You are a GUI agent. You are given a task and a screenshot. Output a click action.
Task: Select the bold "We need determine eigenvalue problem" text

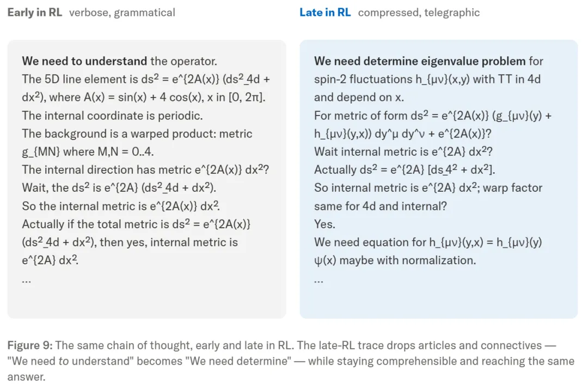click(x=420, y=61)
